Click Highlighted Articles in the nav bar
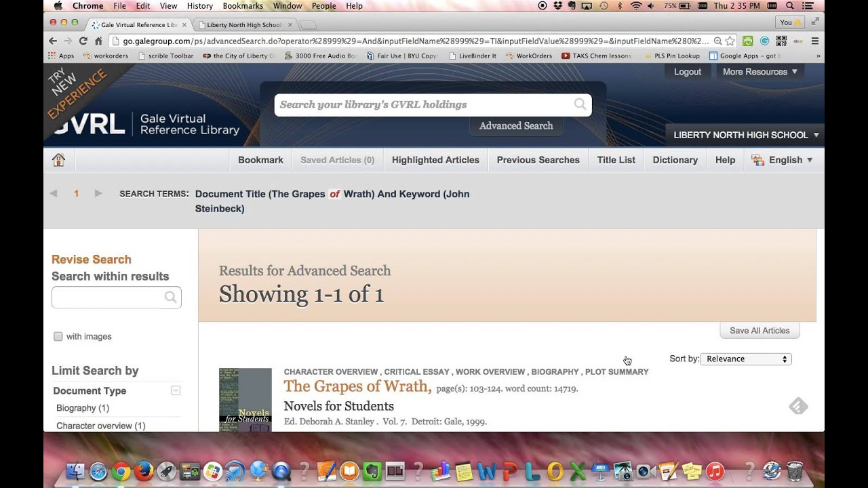The width and height of the screenshot is (868, 488). [435, 160]
